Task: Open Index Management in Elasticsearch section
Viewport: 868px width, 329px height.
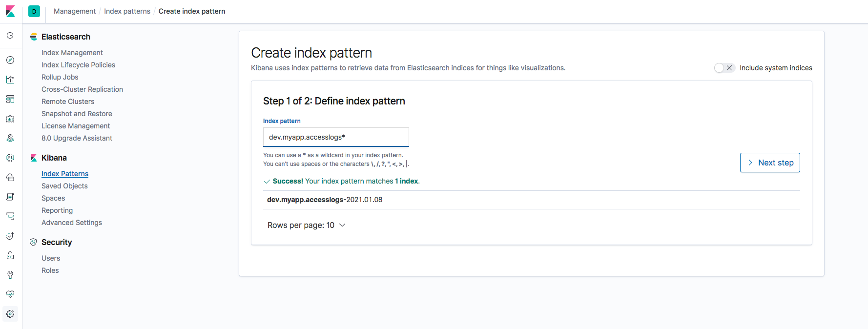Action: coord(72,53)
